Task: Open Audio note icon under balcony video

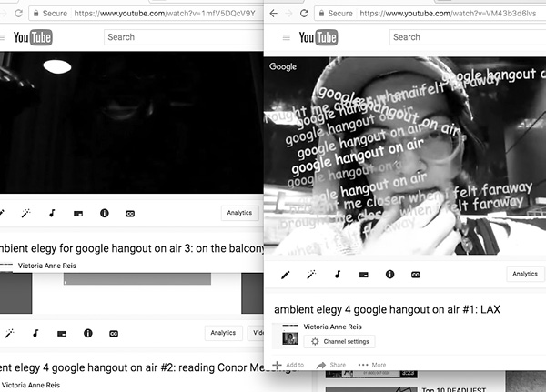Action: tap(52, 214)
